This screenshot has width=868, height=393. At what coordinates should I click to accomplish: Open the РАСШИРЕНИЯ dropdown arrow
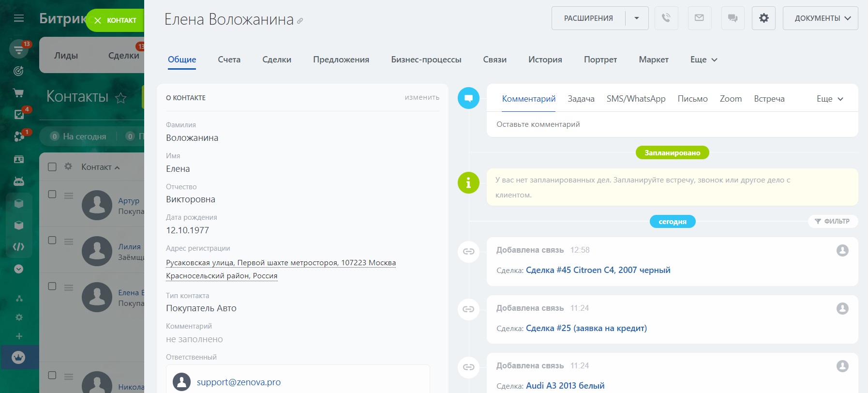637,18
